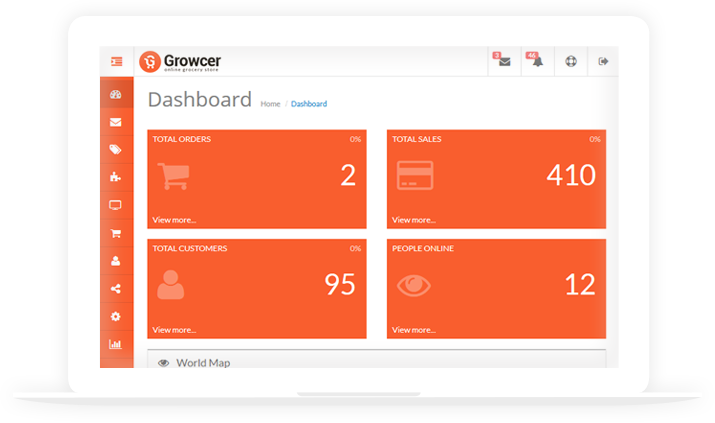715x423 pixels.
Task: Open the envelope icon in sidebar
Action: [x=116, y=123]
